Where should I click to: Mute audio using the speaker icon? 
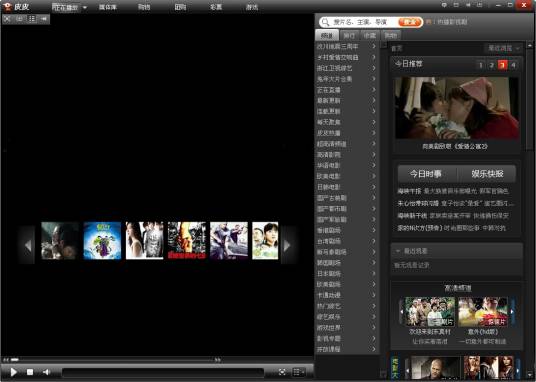[x=46, y=372]
